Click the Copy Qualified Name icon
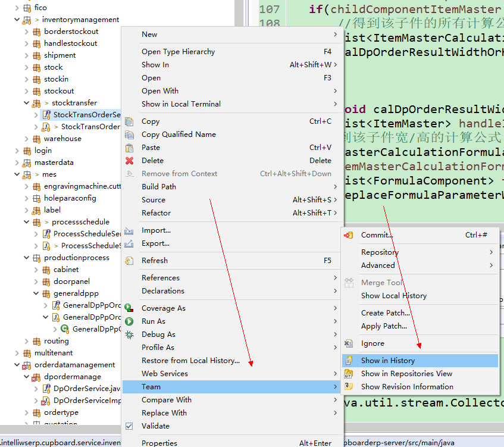The height and width of the screenshot is (447, 504). (x=129, y=135)
